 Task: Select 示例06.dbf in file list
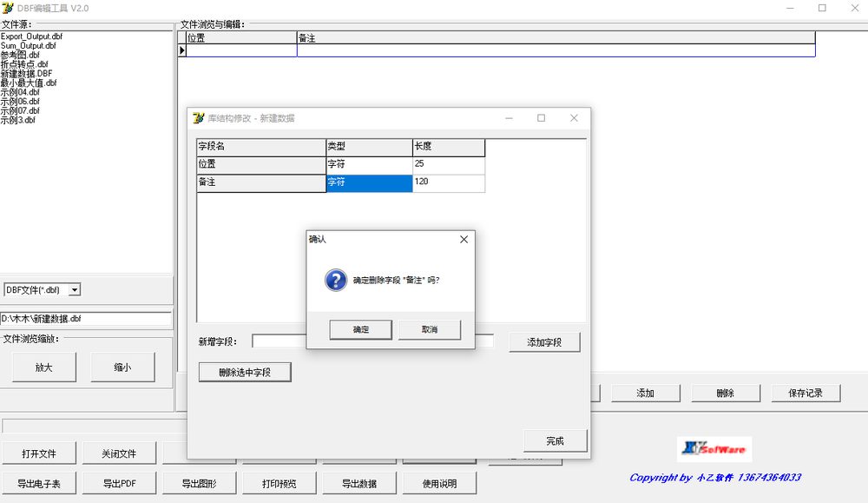point(20,102)
